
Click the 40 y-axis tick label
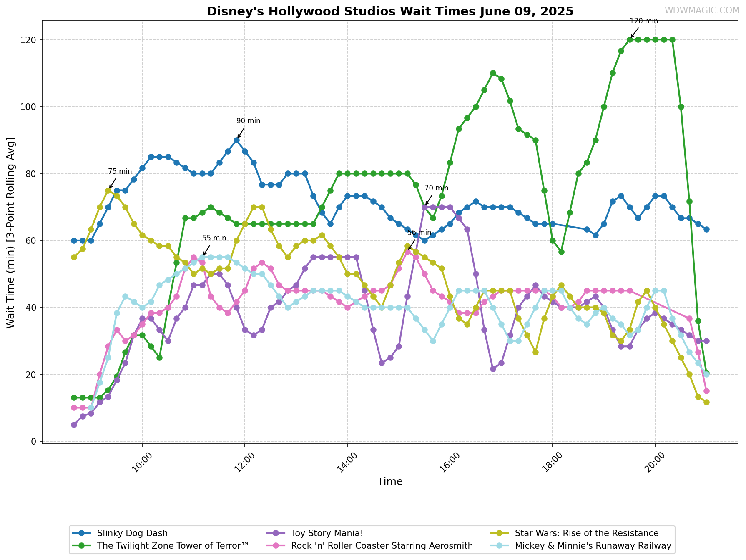pyautogui.click(x=32, y=307)
